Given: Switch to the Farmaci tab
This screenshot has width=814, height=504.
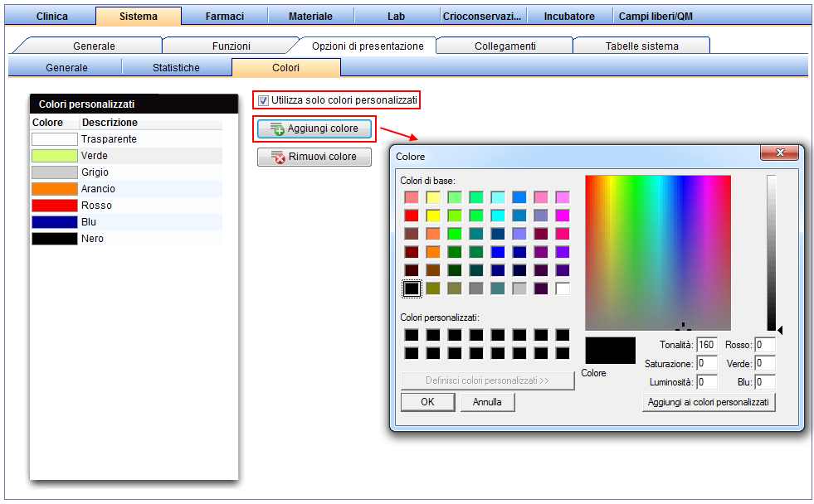Looking at the screenshot, I should coord(224,16).
